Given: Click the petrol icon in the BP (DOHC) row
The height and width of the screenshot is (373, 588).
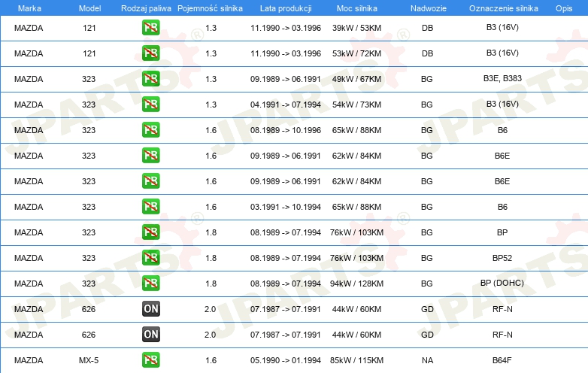Looking at the screenshot, I should click(x=150, y=283).
